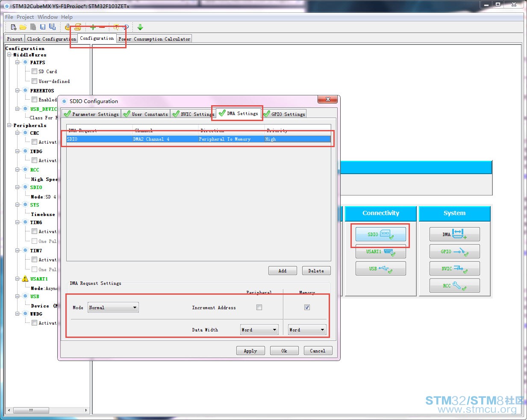Switch to Power Consumption Calculator tab

(x=154, y=39)
